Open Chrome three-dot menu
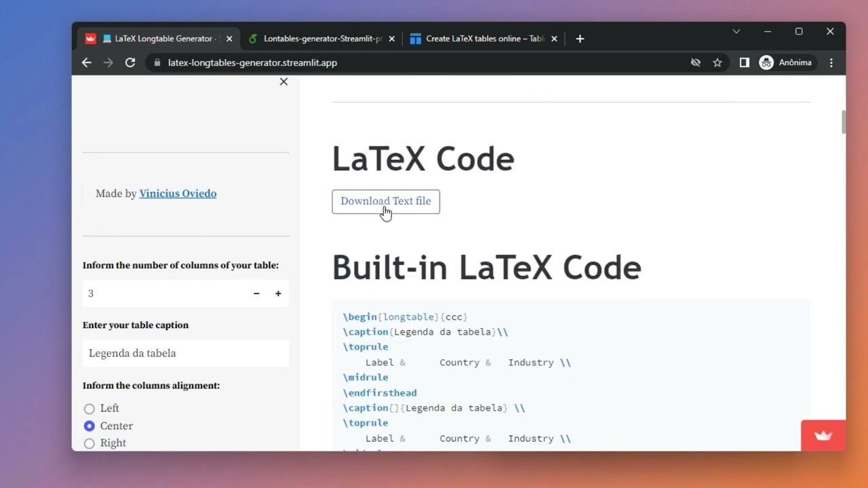 831,62
